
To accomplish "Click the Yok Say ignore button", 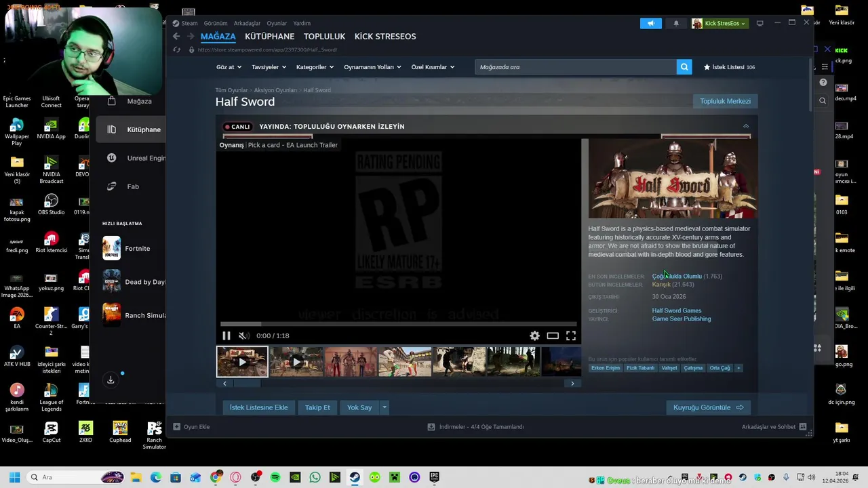I will [359, 407].
